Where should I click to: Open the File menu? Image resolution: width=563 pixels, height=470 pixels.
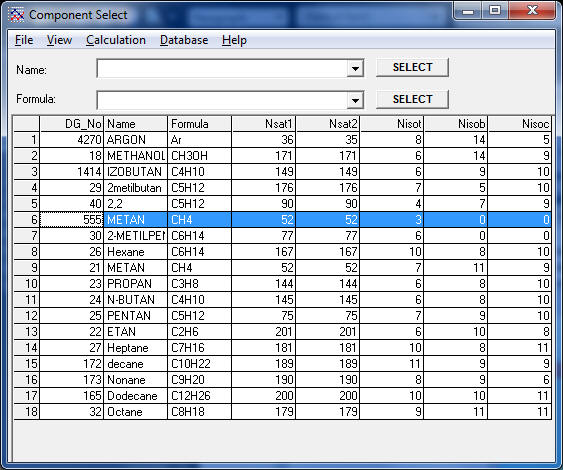point(24,40)
